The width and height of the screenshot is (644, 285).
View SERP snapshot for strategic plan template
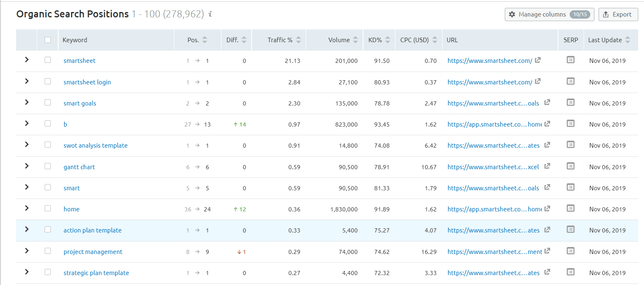pyautogui.click(x=570, y=272)
